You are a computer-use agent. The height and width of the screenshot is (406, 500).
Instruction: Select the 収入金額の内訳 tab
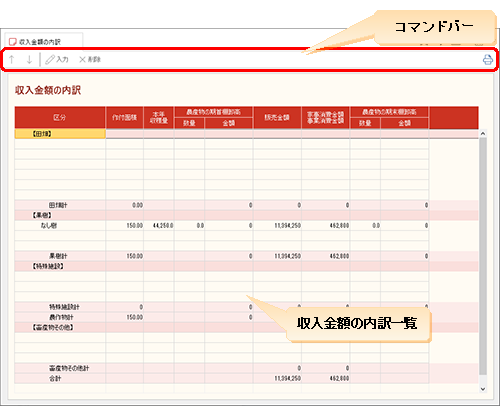point(44,41)
